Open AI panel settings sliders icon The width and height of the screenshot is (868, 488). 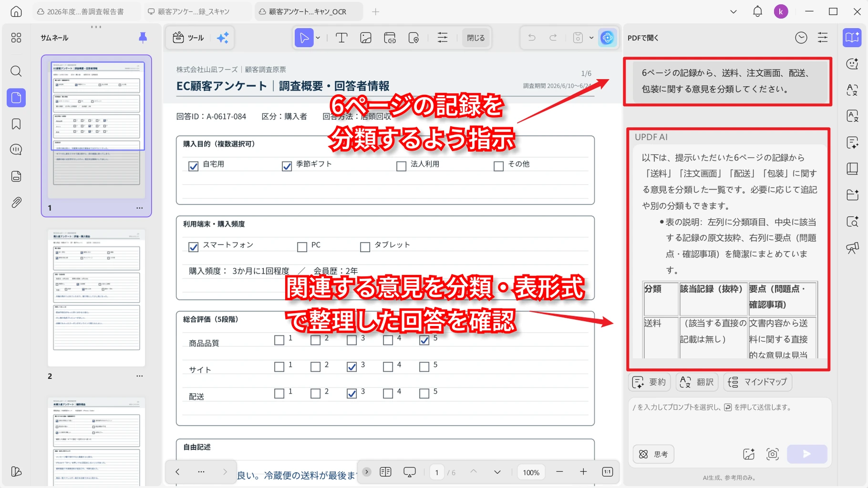pyautogui.click(x=823, y=38)
